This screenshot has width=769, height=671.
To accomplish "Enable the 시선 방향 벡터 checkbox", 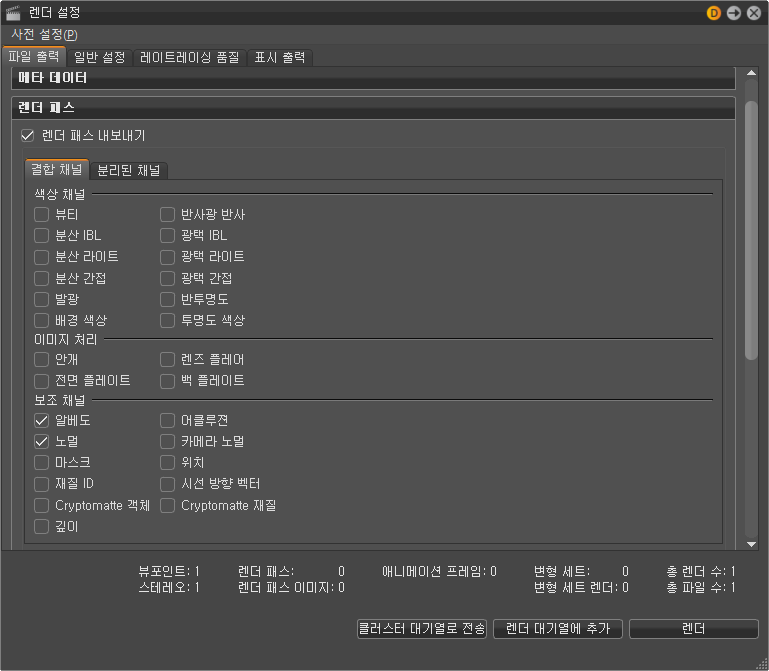I will [167, 484].
